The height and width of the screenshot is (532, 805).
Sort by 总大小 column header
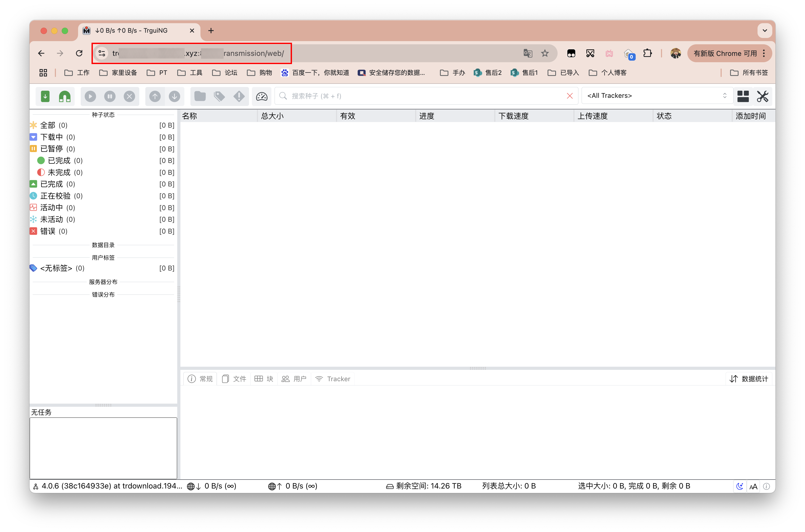[x=297, y=116]
